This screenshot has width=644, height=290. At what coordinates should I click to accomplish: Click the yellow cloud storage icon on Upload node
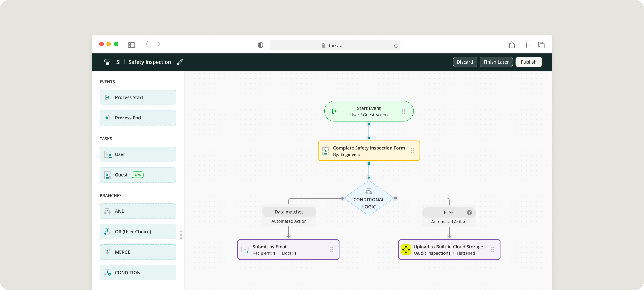(406, 249)
